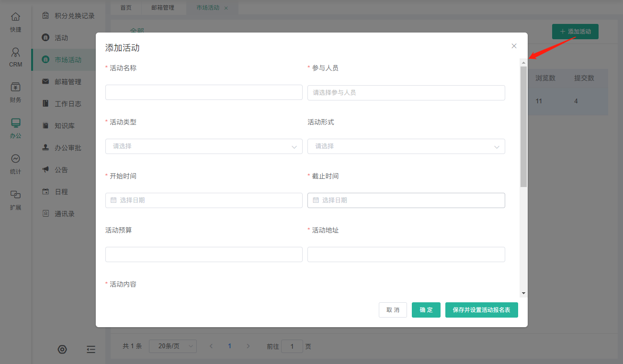The image size is (623, 364).
Task: Go to next page arrow in pagination
Action: [248, 346]
